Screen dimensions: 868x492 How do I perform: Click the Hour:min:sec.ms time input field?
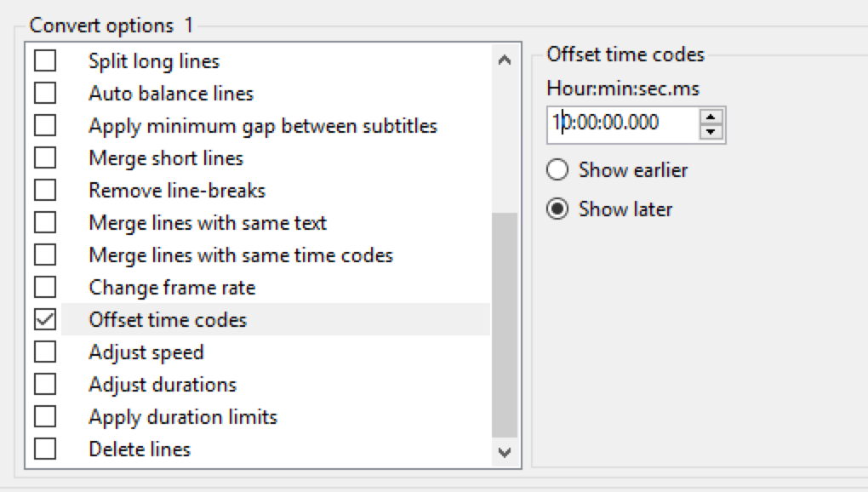621,123
